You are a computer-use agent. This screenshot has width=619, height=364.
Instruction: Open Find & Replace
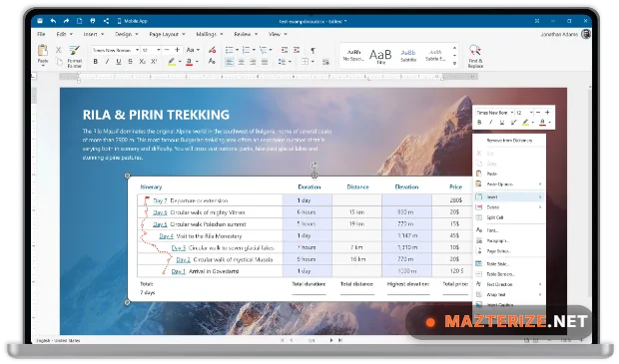tap(475, 56)
